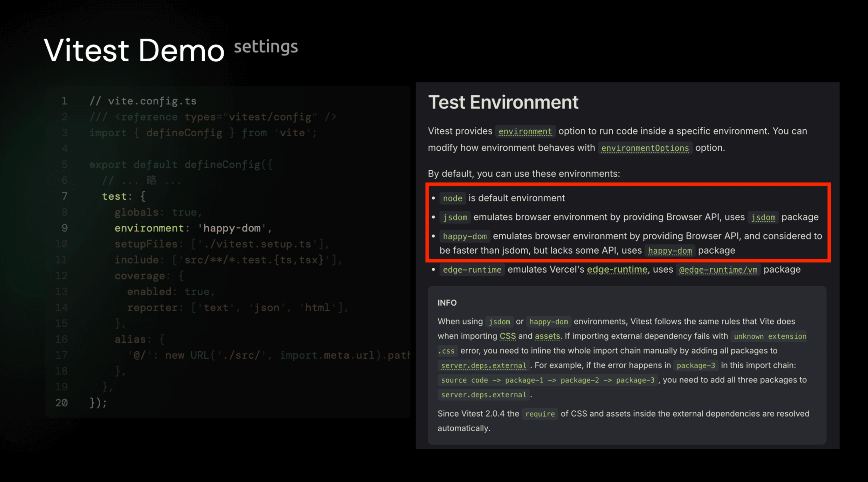This screenshot has height=482, width=868.
Task: Open the environmentOptions option reference
Action: coord(645,148)
